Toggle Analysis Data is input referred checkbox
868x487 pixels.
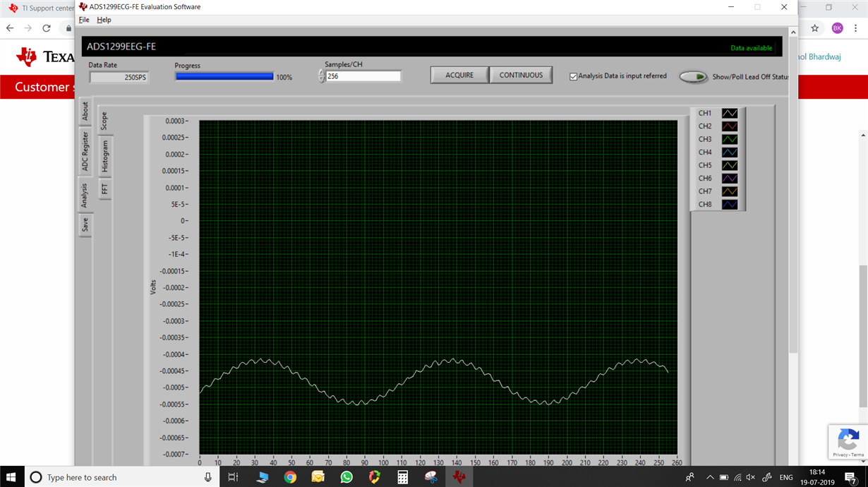tap(573, 76)
